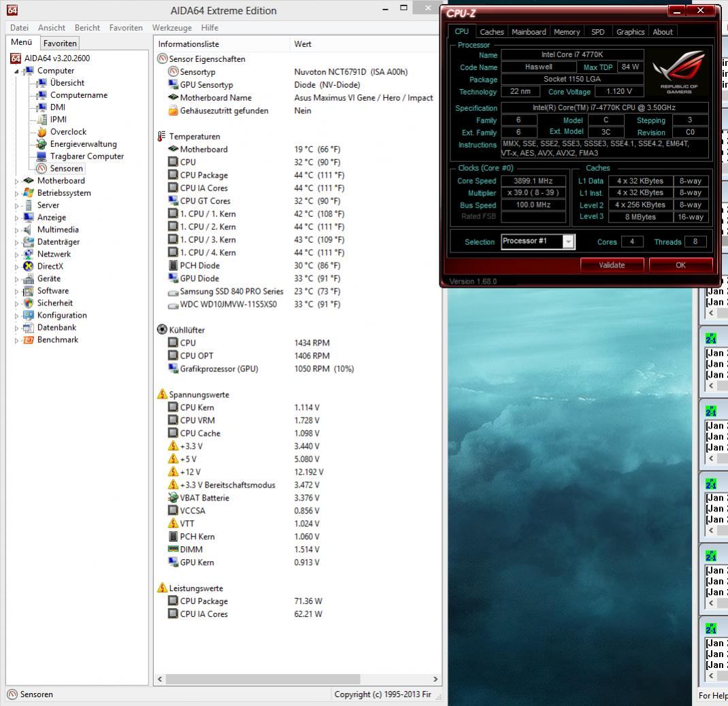Collapse the Computer tree node
728x706 pixels.
(x=17, y=71)
